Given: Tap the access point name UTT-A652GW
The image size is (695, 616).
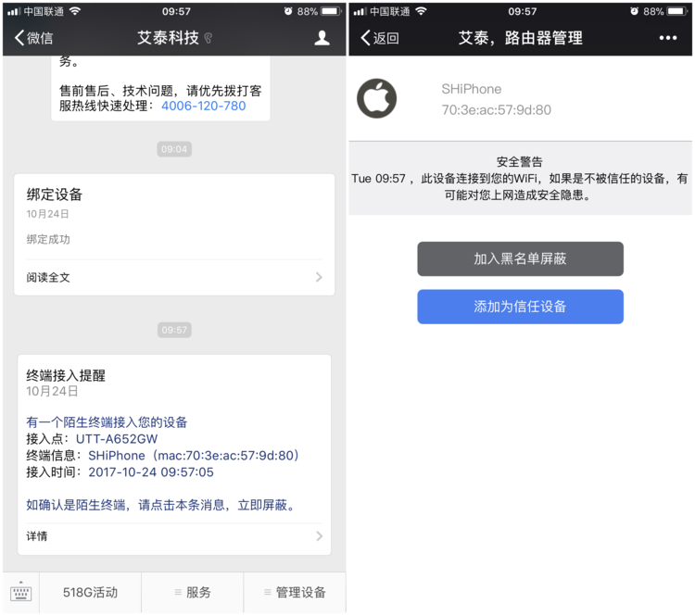Looking at the screenshot, I should pos(117,439).
